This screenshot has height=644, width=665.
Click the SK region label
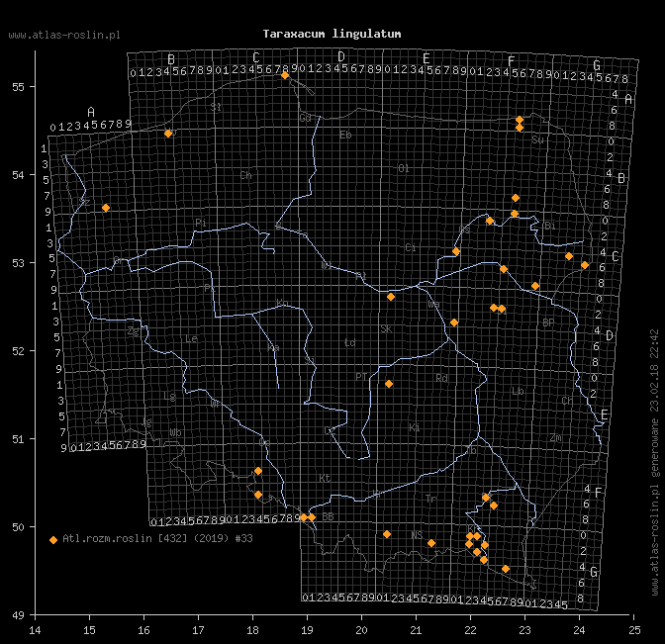386,329
